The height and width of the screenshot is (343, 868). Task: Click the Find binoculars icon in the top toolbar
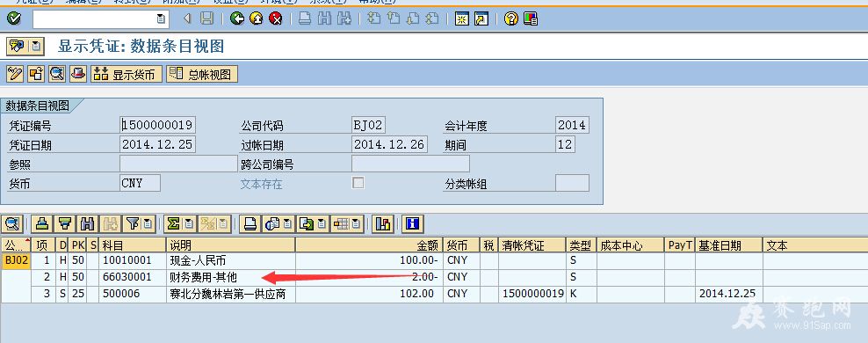click(325, 18)
